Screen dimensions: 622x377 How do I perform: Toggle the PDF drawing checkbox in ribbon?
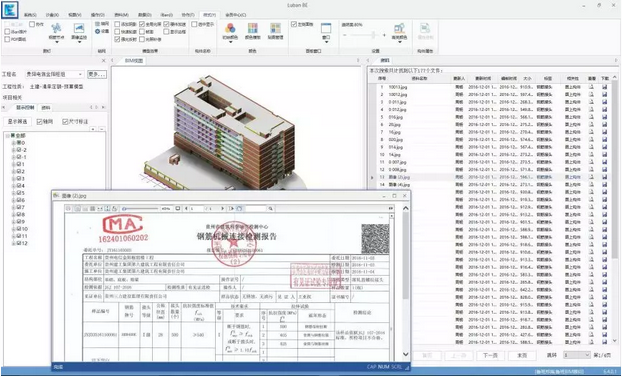[x=7, y=39]
